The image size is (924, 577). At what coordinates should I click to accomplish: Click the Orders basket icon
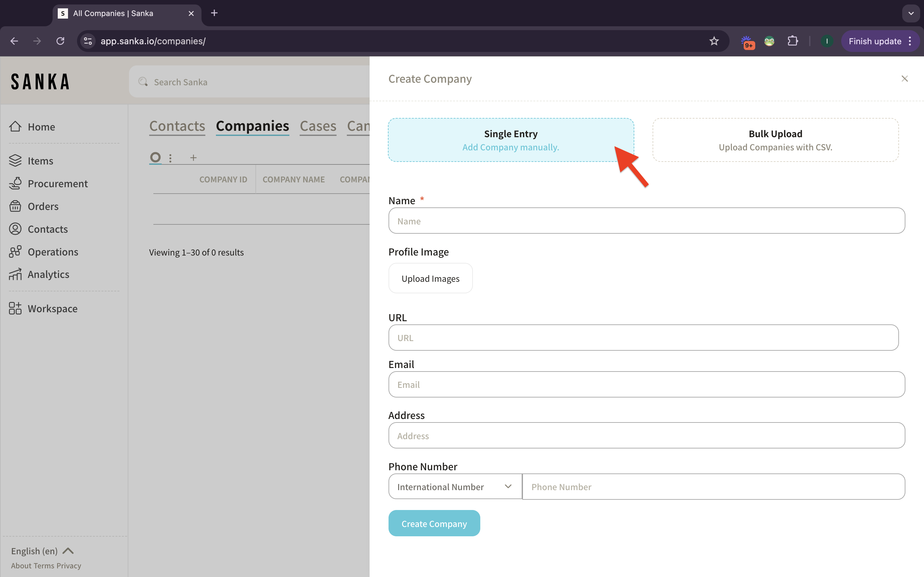[x=15, y=206]
